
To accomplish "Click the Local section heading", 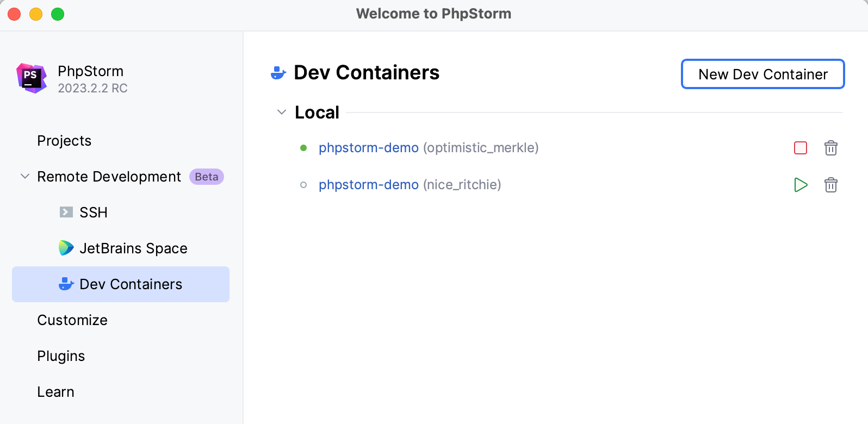I will pos(317,113).
